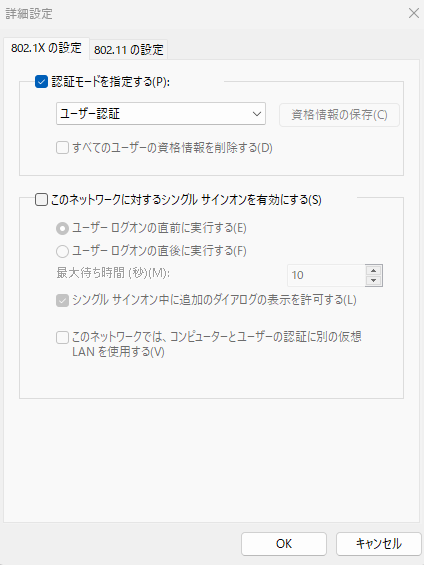The width and height of the screenshot is (424, 565).
Task: Open the ユーザー認証 authentication mode dropdown
Action: click(161, 114)
